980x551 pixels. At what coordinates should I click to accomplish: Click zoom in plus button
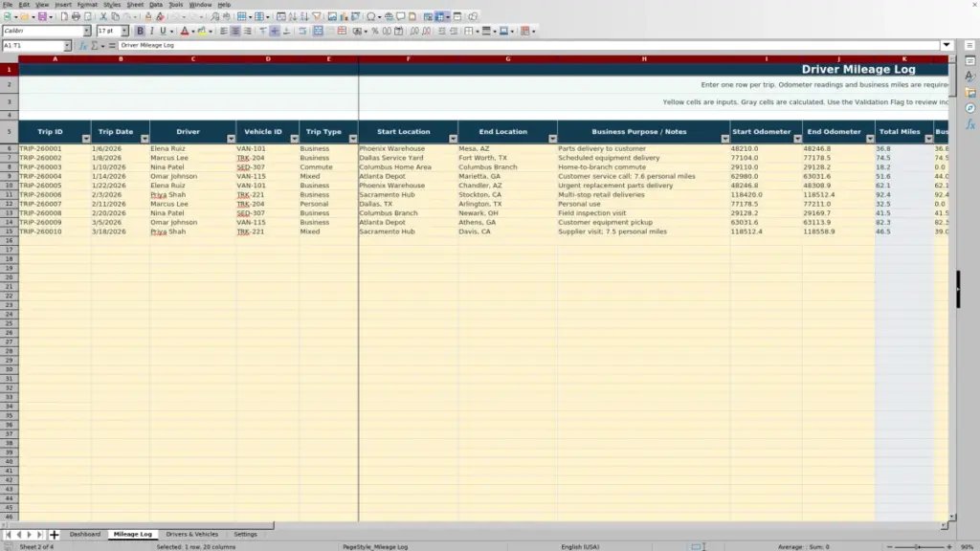click(x=948, y=546)
